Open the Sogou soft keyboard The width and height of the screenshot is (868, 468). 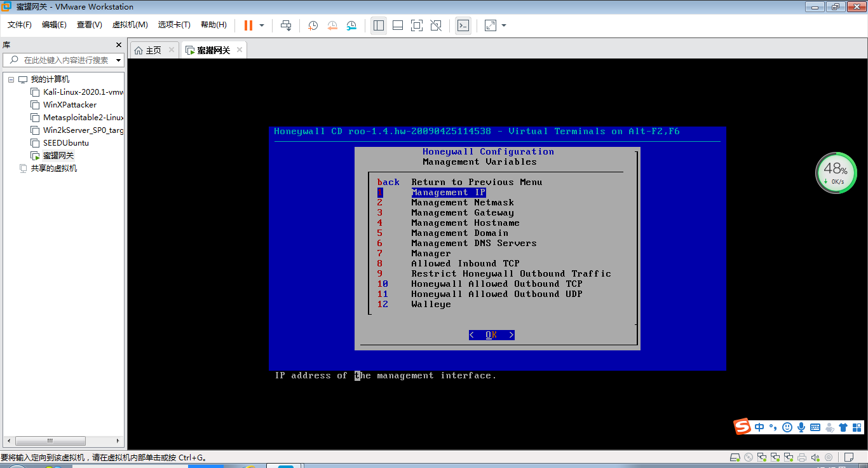tap(815, 427)
